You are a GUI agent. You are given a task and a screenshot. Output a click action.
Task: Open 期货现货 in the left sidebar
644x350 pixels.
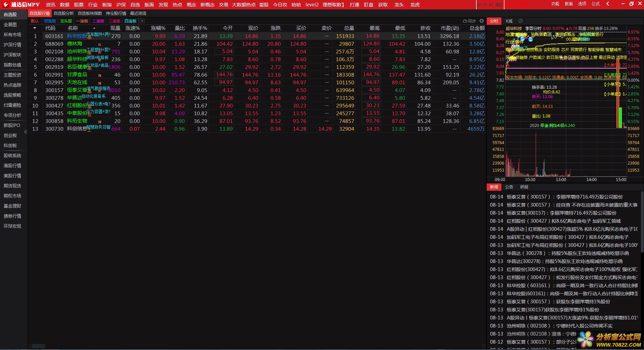click(12, 186)
